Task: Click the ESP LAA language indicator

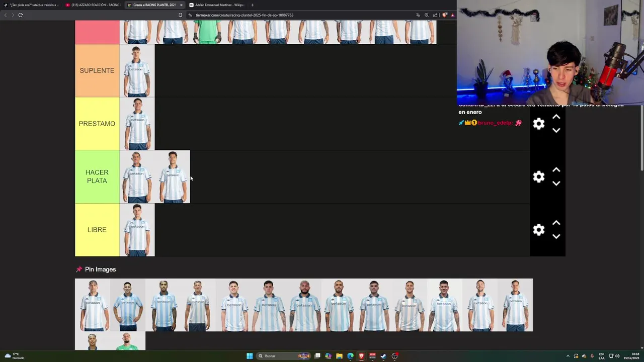Action: [x=602, y=356]
